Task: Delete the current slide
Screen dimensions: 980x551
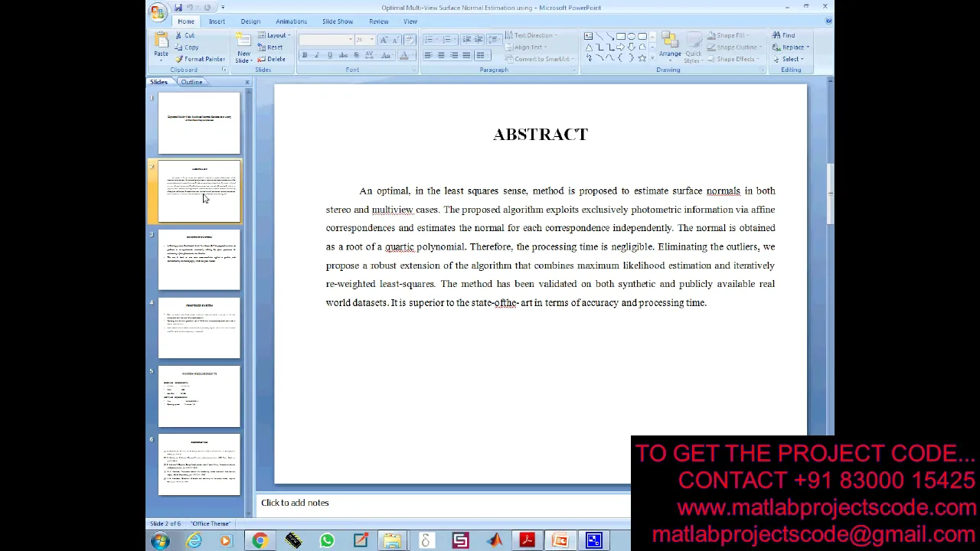Action: pos(270,59)
